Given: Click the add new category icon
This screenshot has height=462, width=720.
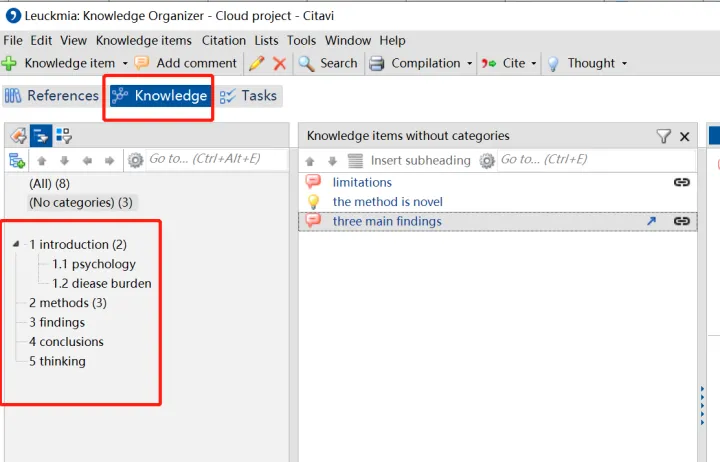Looking at the screenshot, I should point(17,161).
